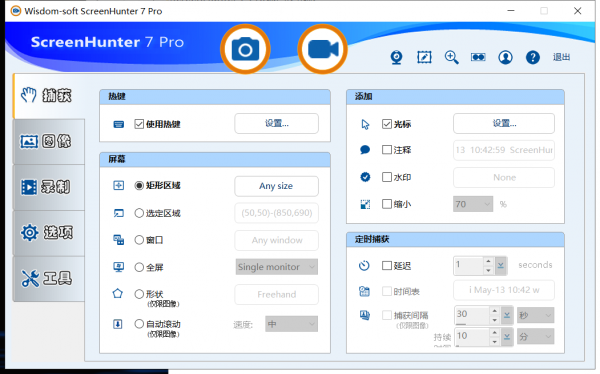The image size is (600, 374).
Task: Click the Any size button
Action: click(x=276, y=186)
